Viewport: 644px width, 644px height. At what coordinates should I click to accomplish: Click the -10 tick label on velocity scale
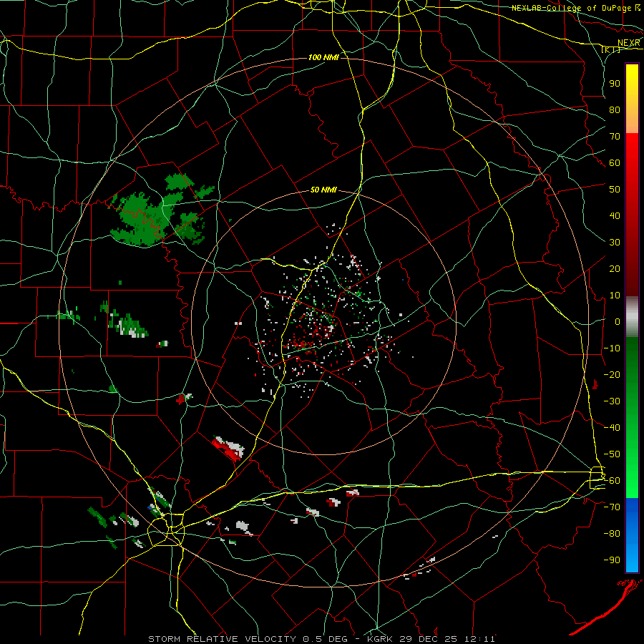tap(612, 348)
